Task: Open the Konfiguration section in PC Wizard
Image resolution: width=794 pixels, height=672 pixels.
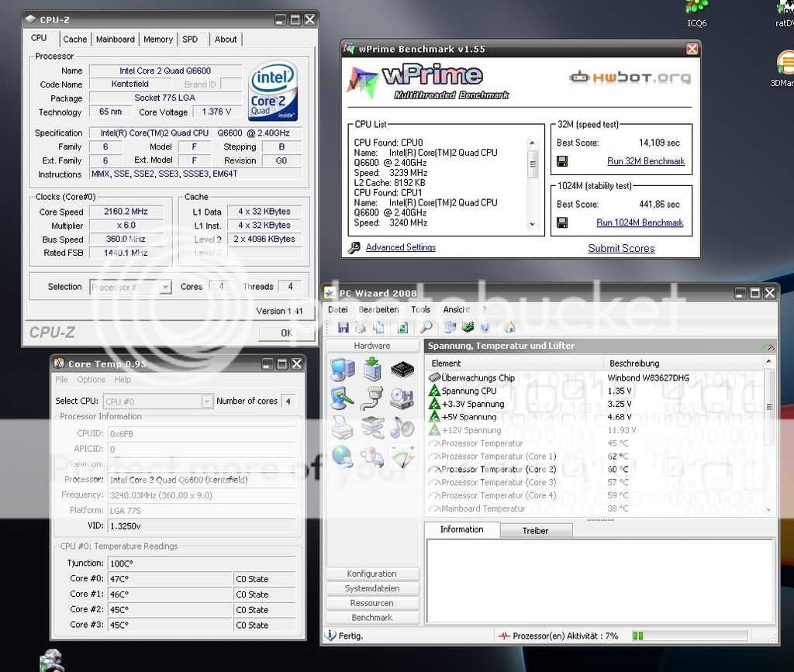Action: coord(372,574)
